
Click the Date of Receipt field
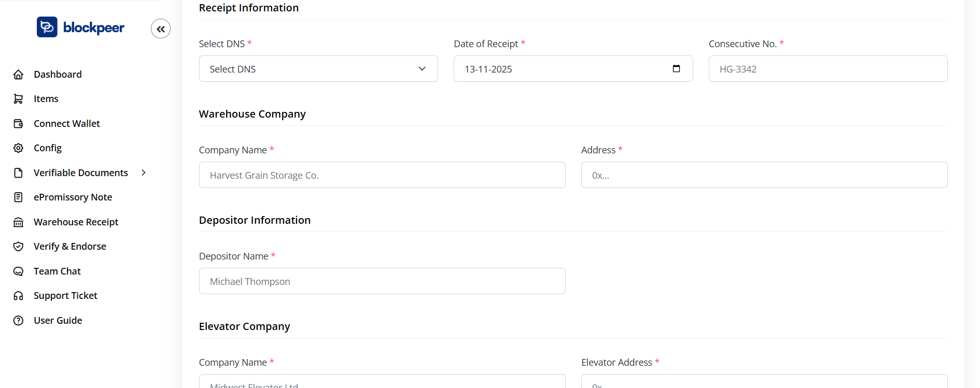click(573, 68)
